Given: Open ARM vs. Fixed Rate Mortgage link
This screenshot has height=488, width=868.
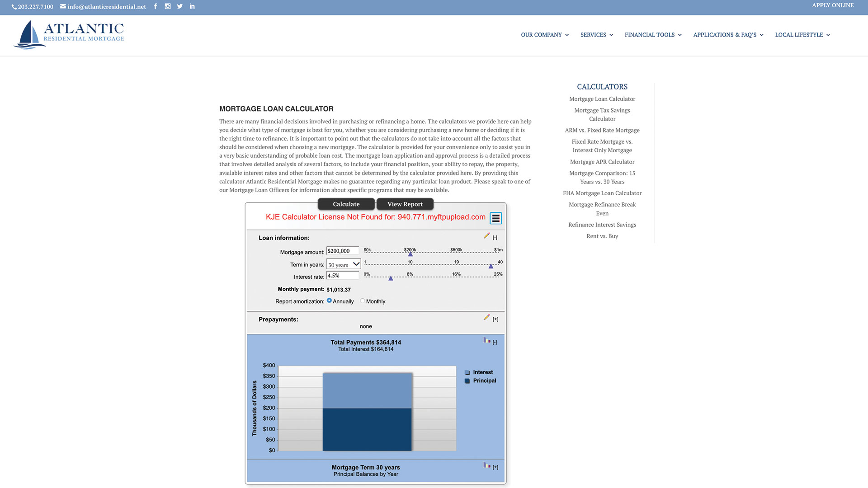Looking at the screenshot, I should point(602,130).
